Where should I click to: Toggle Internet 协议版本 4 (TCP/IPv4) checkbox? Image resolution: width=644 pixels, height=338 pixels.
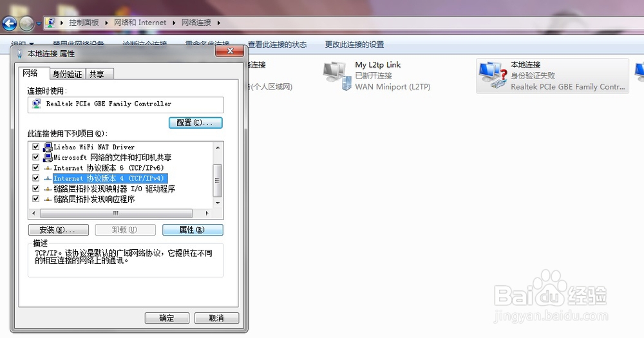pos(35,178)
